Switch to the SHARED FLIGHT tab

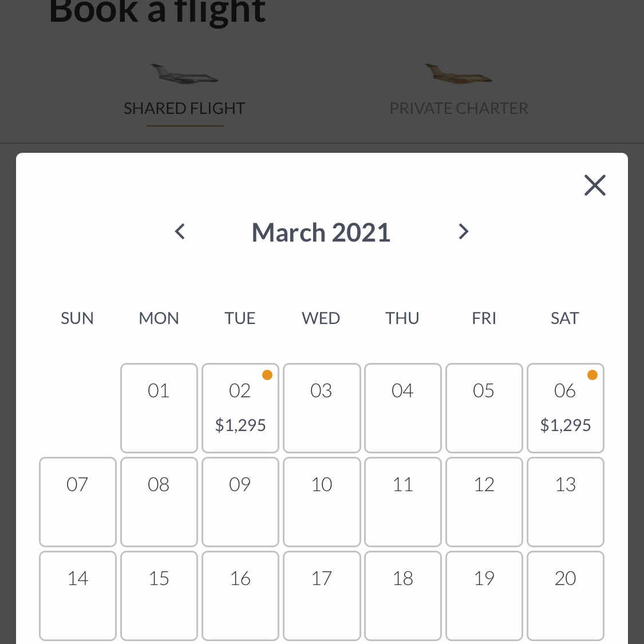click(184, 108)
